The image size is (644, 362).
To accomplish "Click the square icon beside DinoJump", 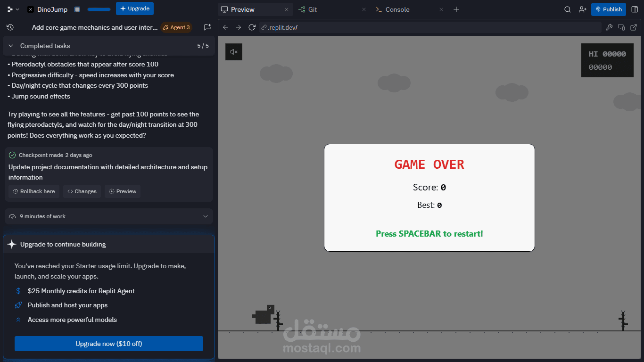I will (x=77, y=9).
